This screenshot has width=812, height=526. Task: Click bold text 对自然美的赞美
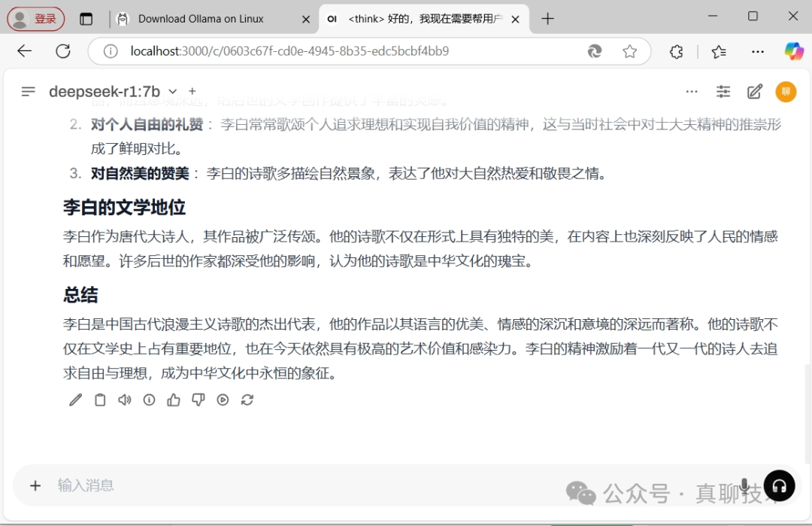pos(140,173)
